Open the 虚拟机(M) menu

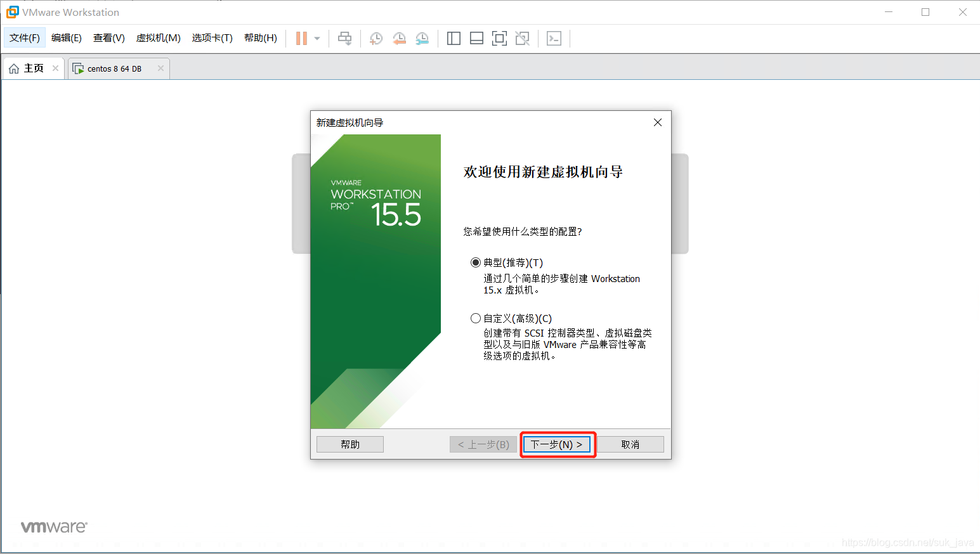[x=159, y=38]
